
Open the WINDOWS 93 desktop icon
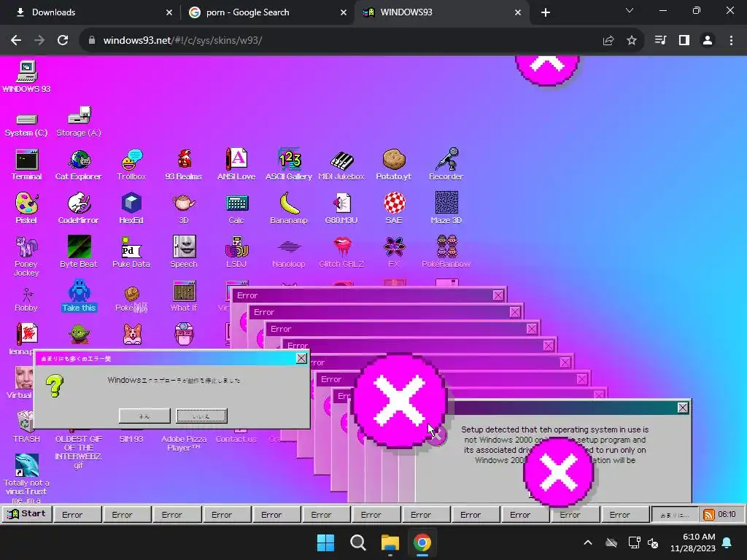click(26, 76)
